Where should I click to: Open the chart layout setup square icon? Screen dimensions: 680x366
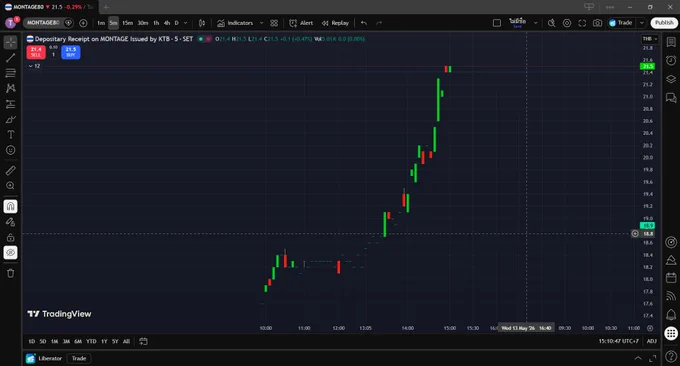coord(497,23)
